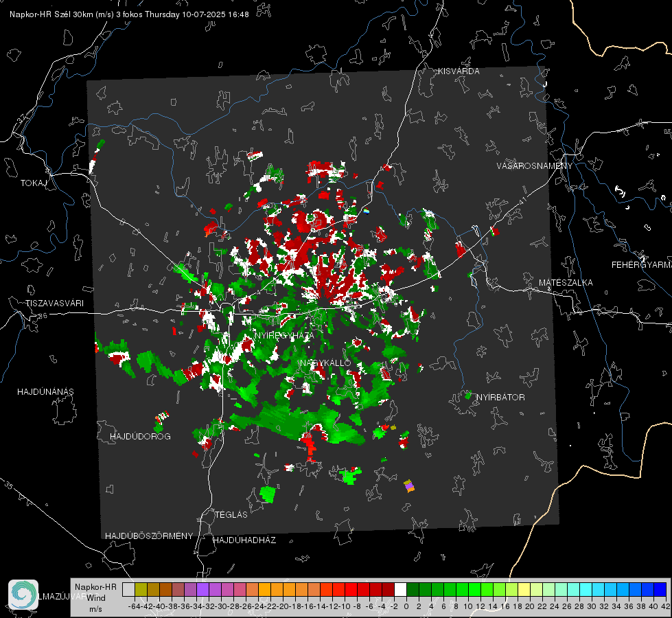672x618 pixels.
Task: Click the white zero-velocity legend swatch
Action: 400,590
